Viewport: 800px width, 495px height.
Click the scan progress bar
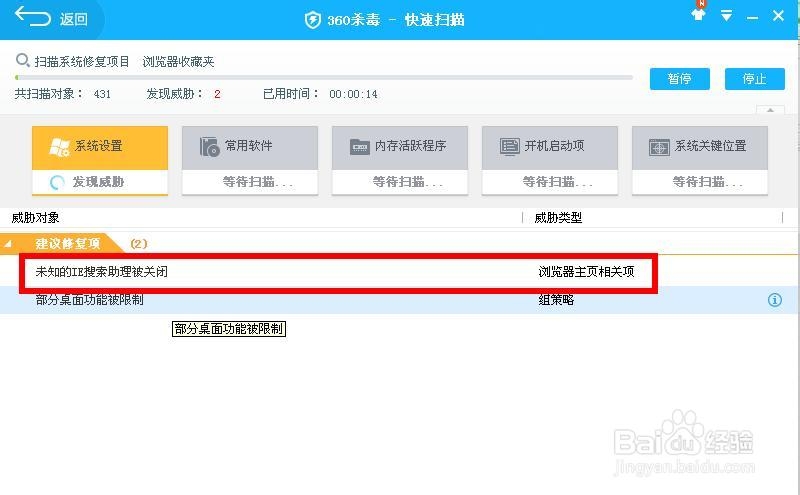[324, 78]
